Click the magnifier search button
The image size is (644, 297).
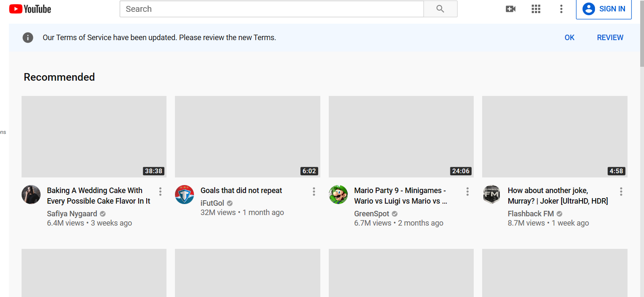point(440,9)
